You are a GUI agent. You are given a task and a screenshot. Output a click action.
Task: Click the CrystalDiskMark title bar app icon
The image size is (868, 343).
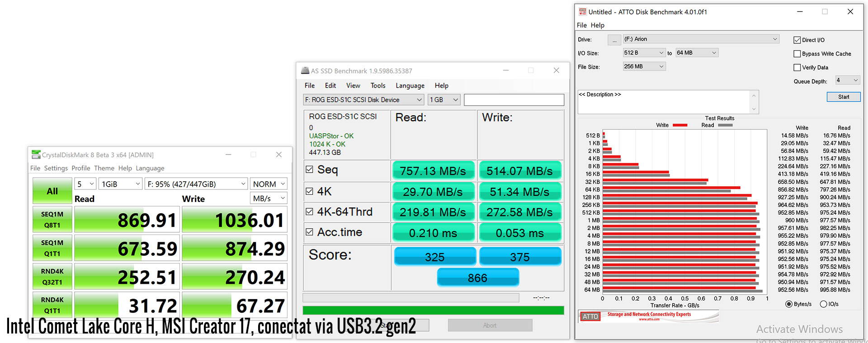tap(36, 155)
